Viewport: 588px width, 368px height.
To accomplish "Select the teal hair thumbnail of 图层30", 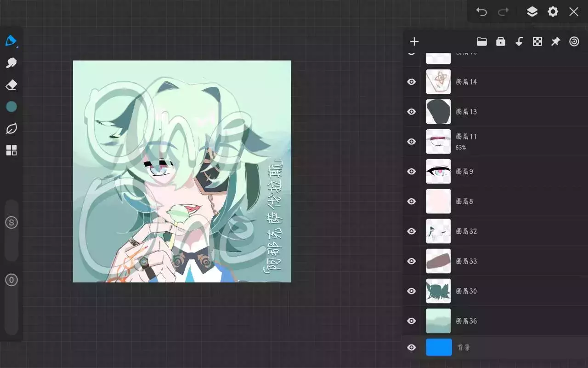I will coord(438,291).
